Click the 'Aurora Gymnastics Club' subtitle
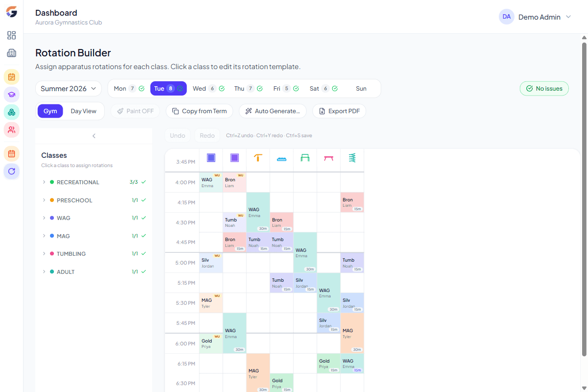Image resolution: width=588 pixels, height=392 pixels. tap(69, 23)
